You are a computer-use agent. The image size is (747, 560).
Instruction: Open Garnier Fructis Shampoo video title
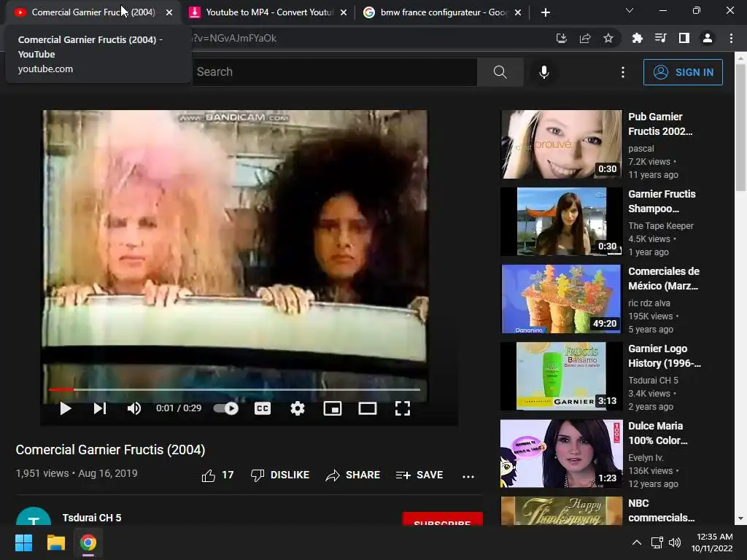662,201
